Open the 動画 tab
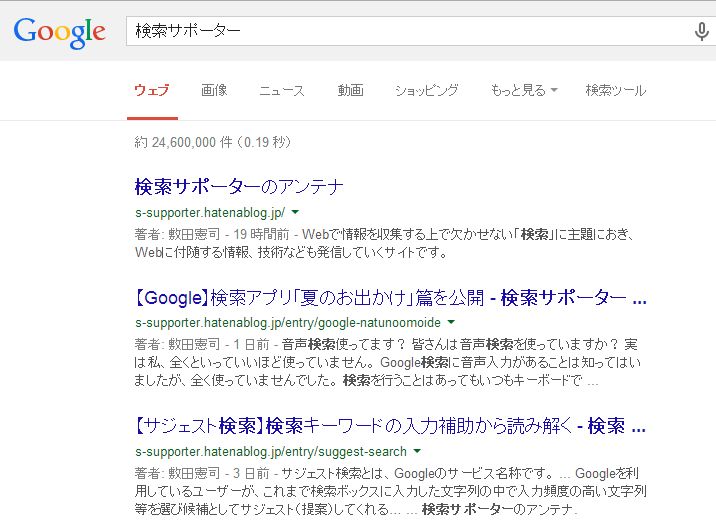This screenshot has height=532, width=716. (x=350, y=90)
